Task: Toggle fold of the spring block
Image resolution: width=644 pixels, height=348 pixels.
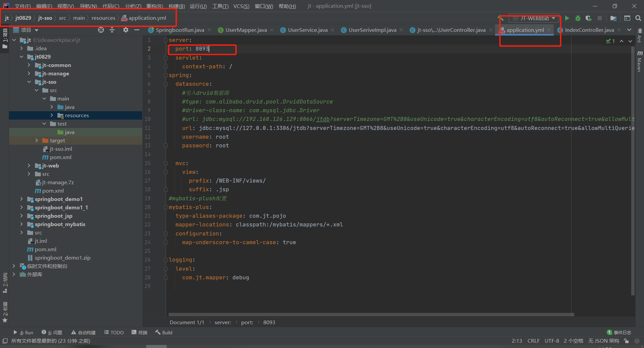Action: [x=166, y=75]
